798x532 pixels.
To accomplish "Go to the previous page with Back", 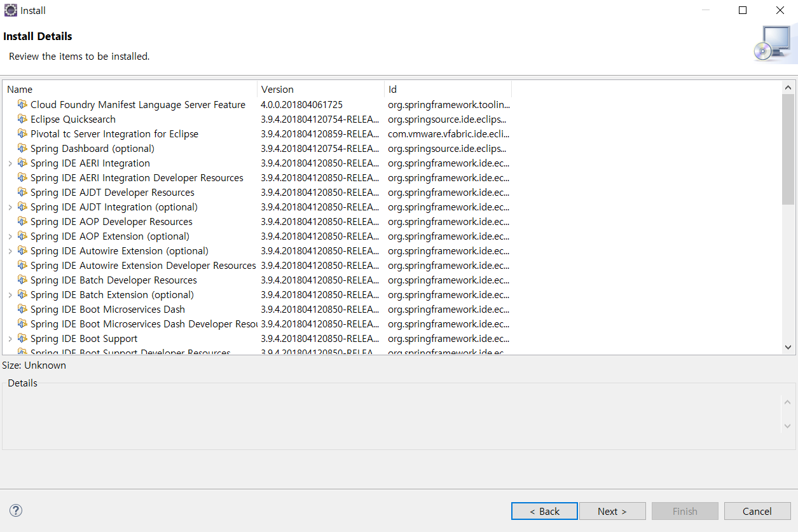I will (x=544, y=511).
